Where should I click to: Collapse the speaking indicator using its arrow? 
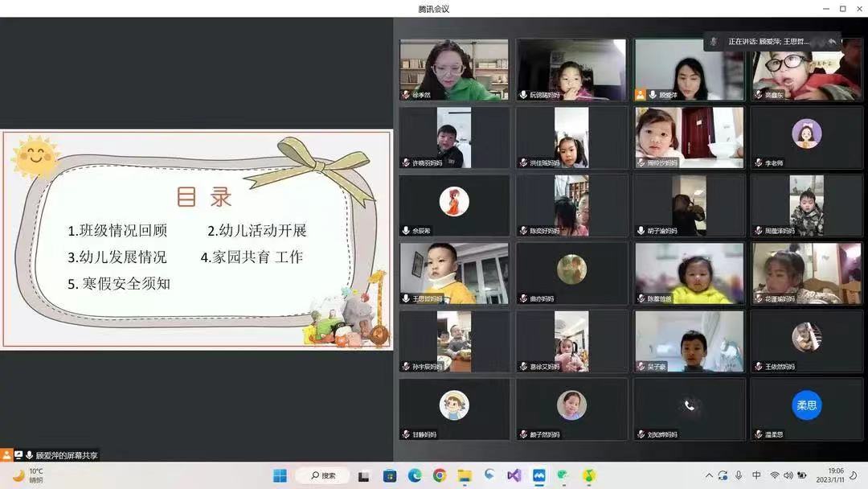pyautogui.click(x=832, y=42)
